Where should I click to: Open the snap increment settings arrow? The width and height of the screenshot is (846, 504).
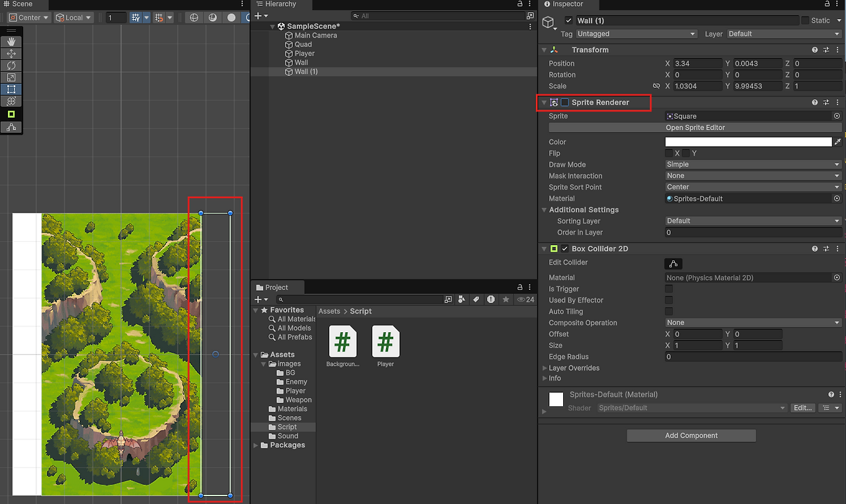point(170,18)
